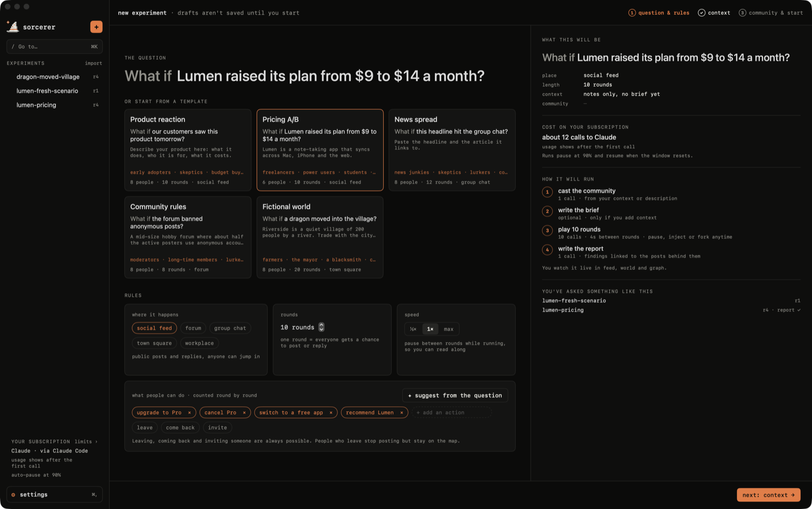Choose the Pricing A/B template
Screen dimensions: 812x509
(320, 150)
